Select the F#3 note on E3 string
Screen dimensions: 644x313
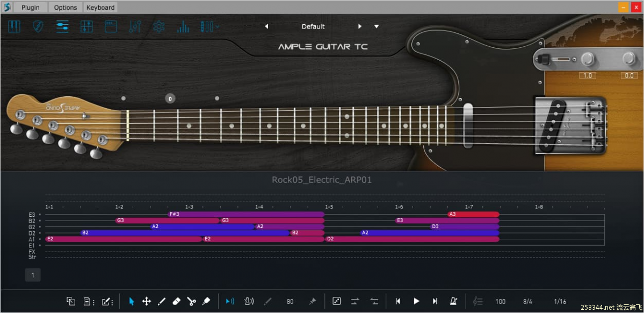pyautogui.click(x=246, y=214)
